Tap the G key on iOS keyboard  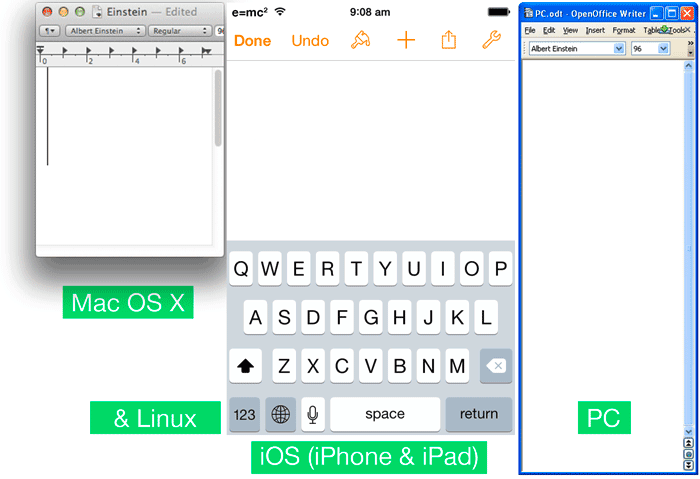(x=371, y=317)
